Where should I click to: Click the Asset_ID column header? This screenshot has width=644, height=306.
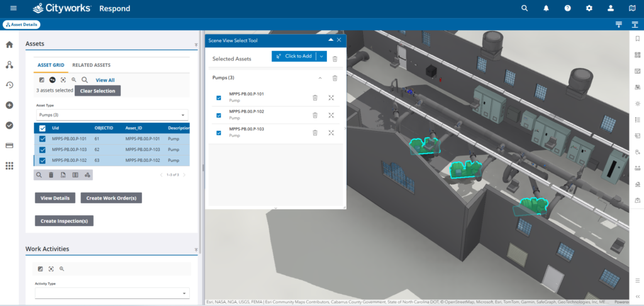click(133, 128)
